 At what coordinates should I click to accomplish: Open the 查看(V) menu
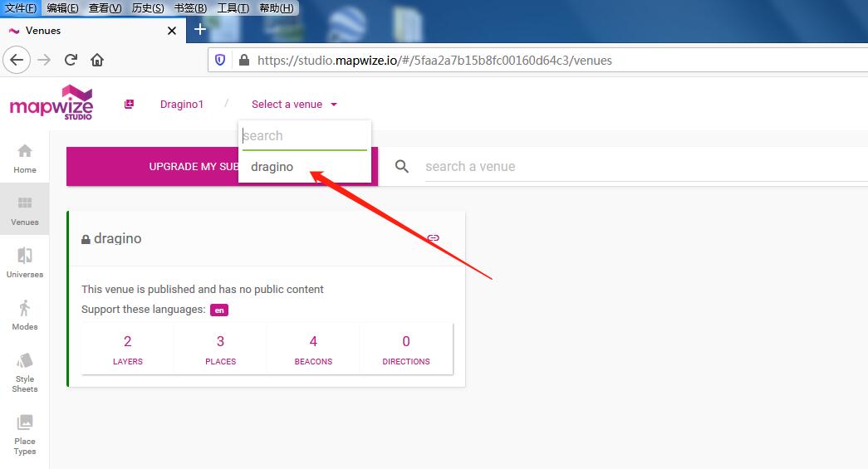coord(105,7)
